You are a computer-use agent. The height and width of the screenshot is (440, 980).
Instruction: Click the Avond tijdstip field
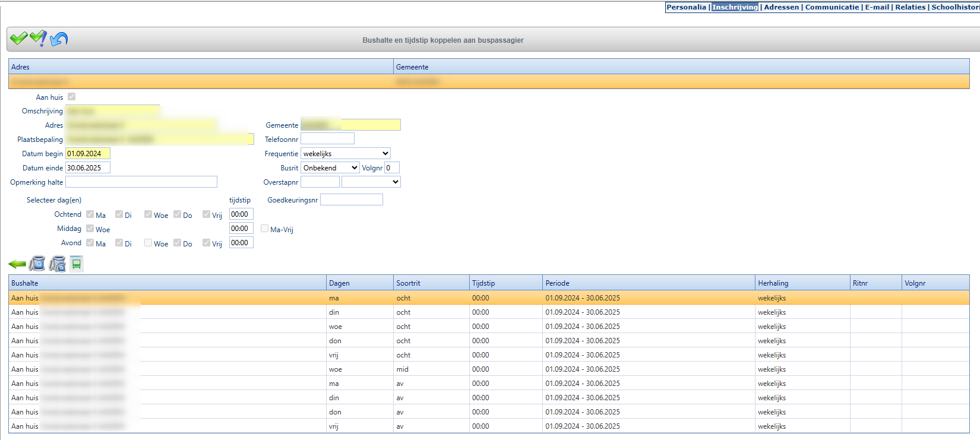coord(241,242)
